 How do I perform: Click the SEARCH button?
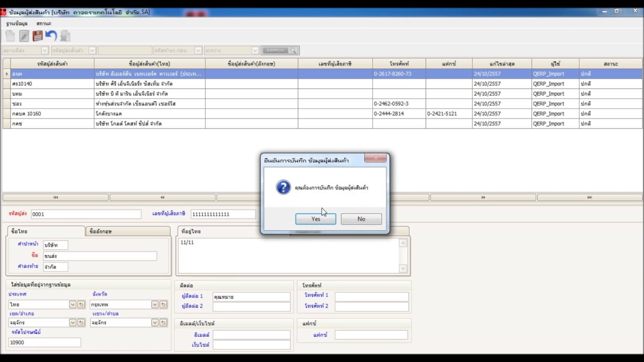tap(280, 50)
